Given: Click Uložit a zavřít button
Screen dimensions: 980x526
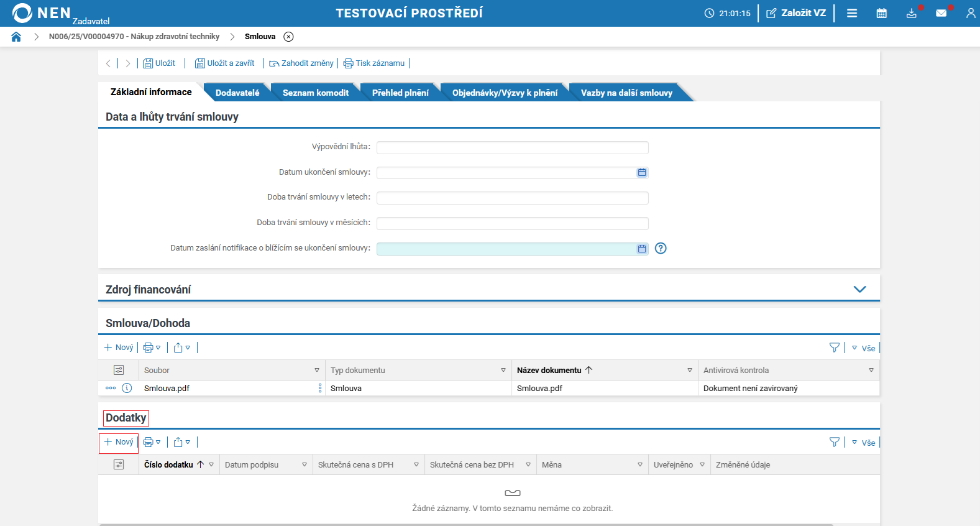Looking at the screenshot, I should pyautogui.click(x=225, y=63).
